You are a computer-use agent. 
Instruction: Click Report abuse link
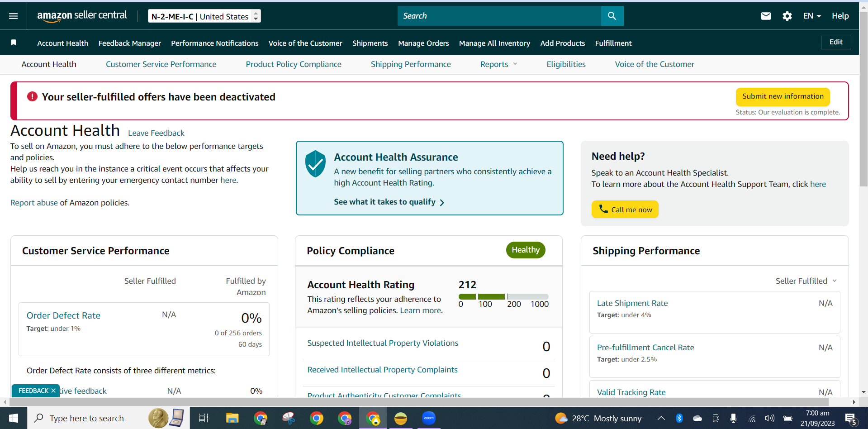(x=34, y=203)
